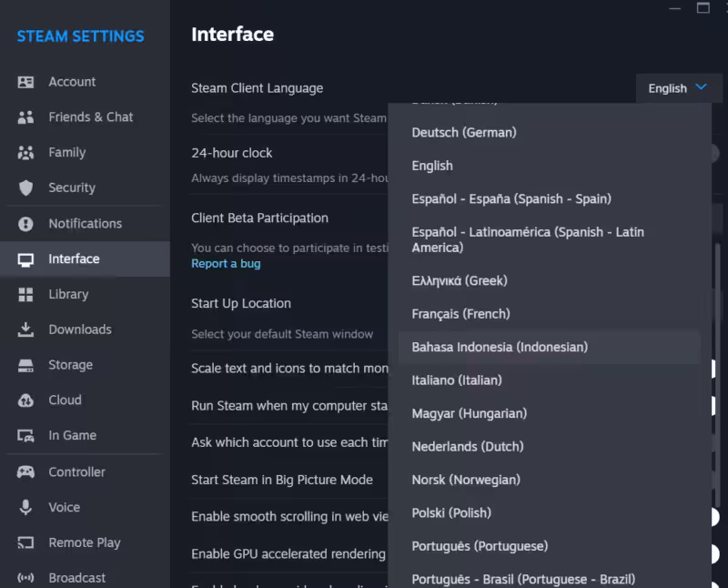Open the Account settings page
Image resolution: width=728 pixels, height=588 pixels.
[85, 82]
